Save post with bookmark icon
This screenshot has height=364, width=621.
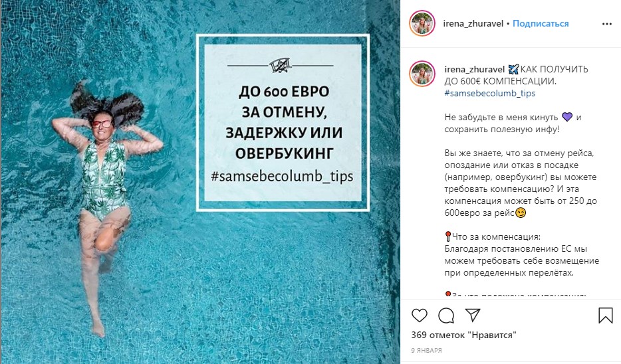606,316
